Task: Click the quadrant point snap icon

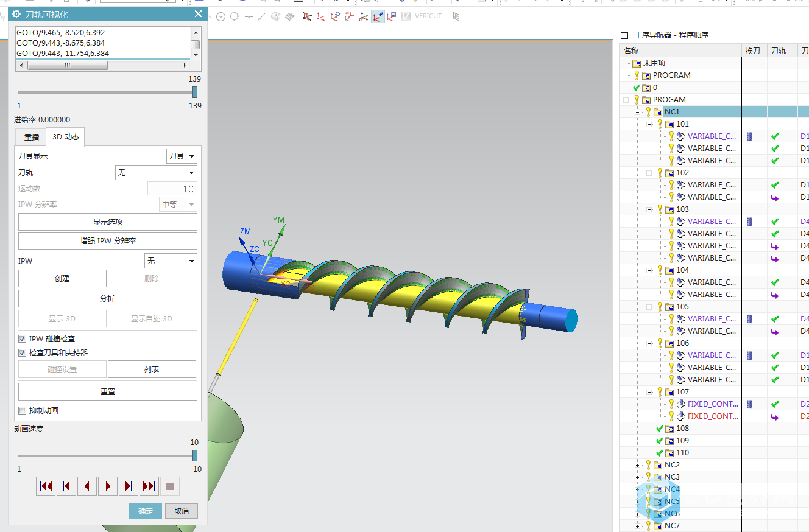Action: [x=234, y=16]
